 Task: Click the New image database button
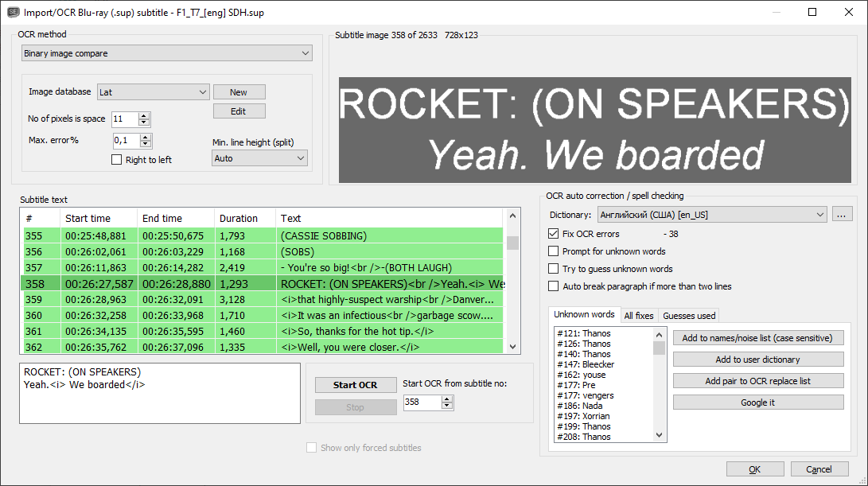pos(239,92)
